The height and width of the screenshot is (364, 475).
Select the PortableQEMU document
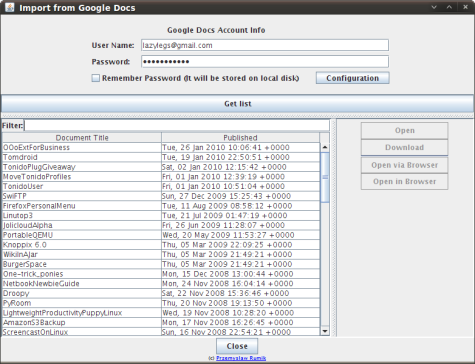pyautogui.click(x=82, y=235)
